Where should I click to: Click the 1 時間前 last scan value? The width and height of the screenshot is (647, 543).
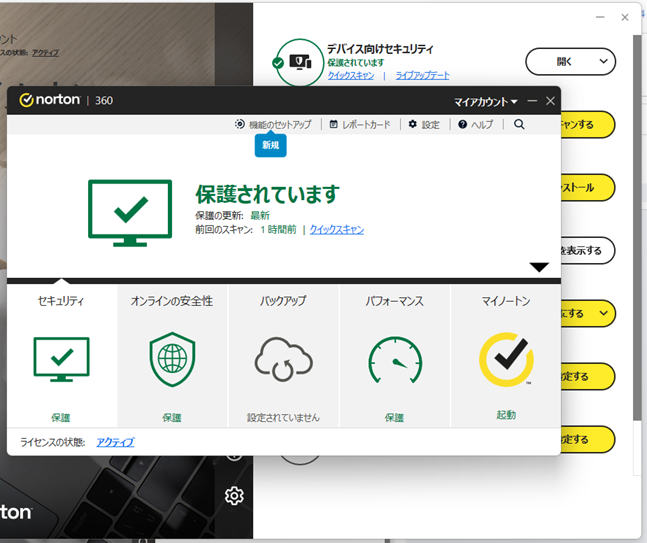pos(278,229)
